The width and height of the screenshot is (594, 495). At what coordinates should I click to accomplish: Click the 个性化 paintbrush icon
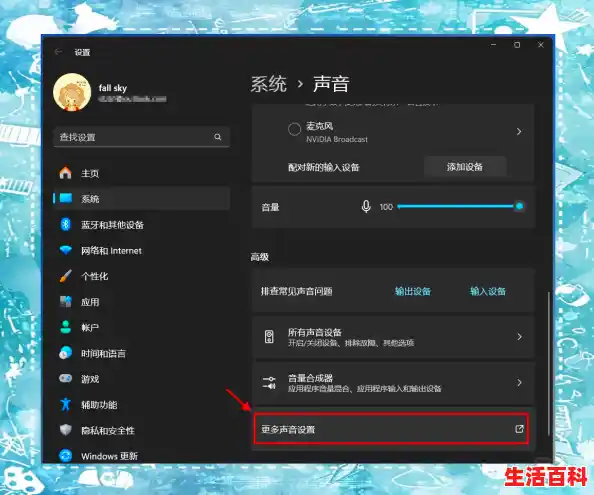tap(66, 276)
